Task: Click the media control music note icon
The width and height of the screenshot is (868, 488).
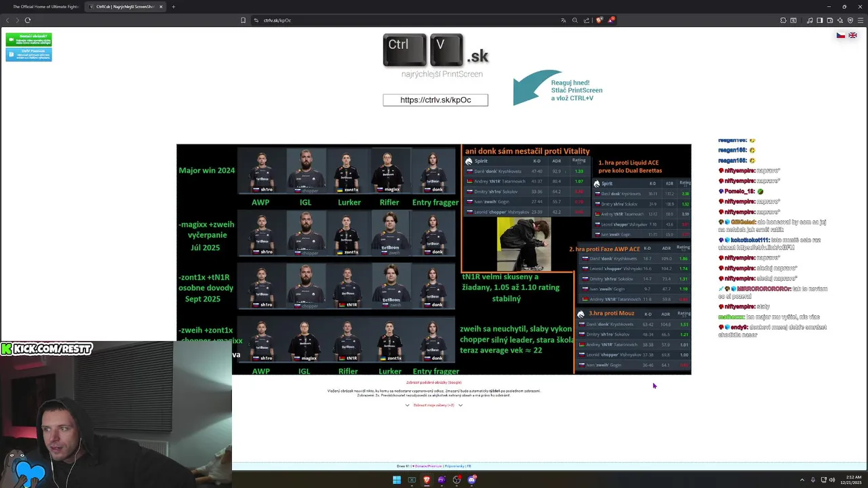Action: 810,20
